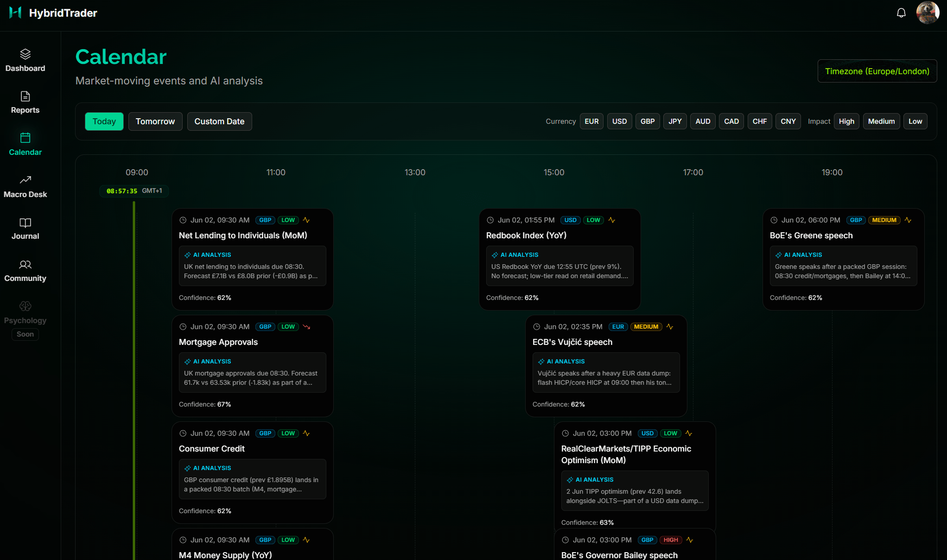
Task: Click the clock icon on Net Lending card
Action: point(183,220)
